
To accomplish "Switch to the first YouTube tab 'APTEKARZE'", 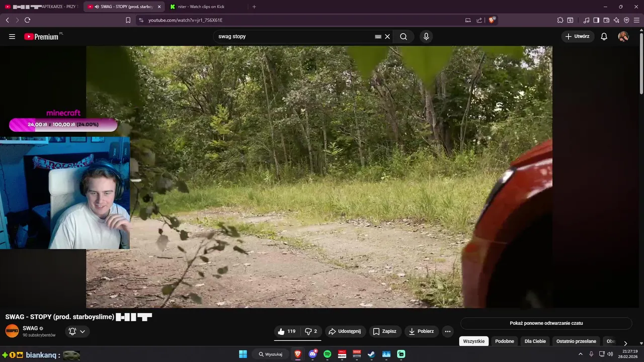I will pyautogui.click(x=41, y=7).
